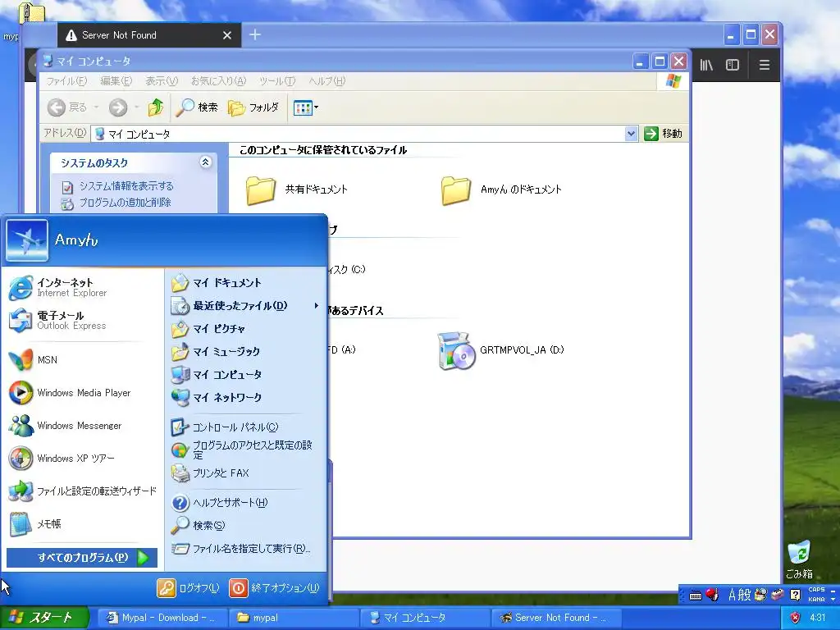Open ファイルと設定の転送ウィザード
This screenshot has height=630, width=840.
coord(83,491)
